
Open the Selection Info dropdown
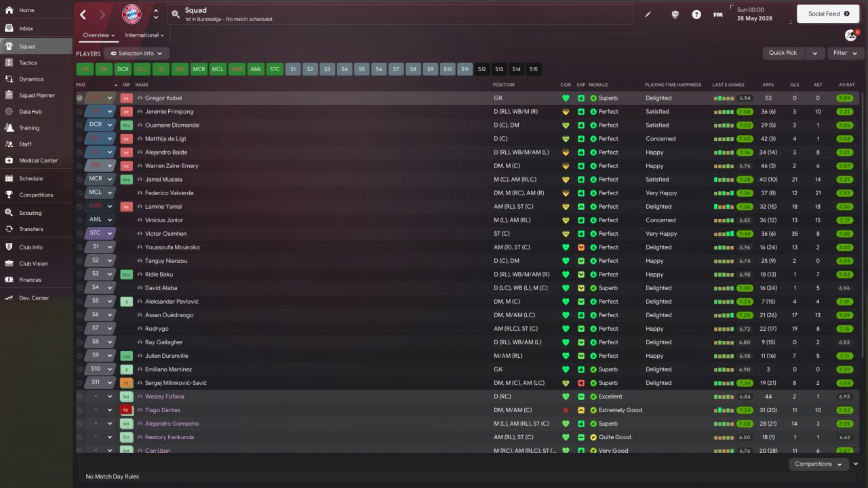click(136, 54)
